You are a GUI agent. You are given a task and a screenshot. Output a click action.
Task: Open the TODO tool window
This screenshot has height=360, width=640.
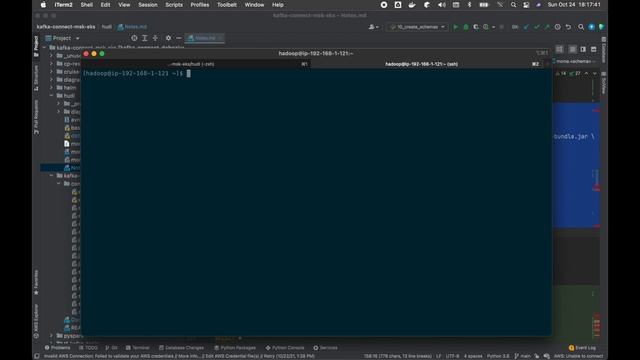tap(88, 348)
